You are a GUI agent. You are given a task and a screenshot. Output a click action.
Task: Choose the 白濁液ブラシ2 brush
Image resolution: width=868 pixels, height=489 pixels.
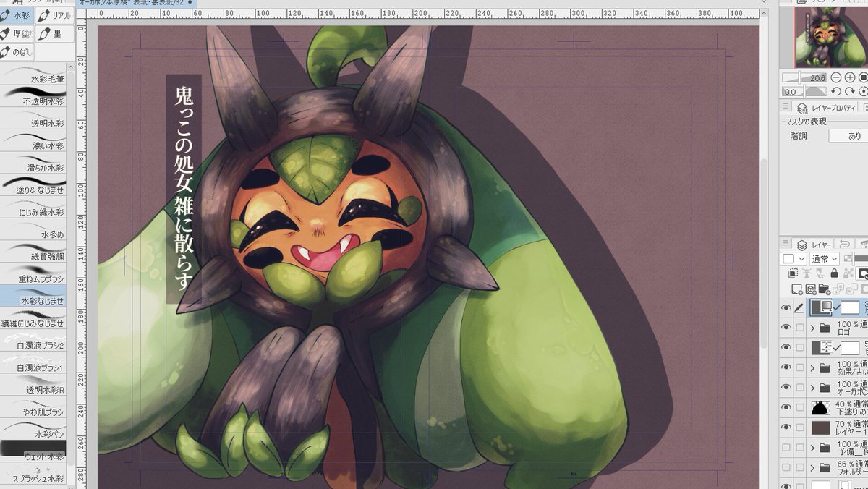33,341
